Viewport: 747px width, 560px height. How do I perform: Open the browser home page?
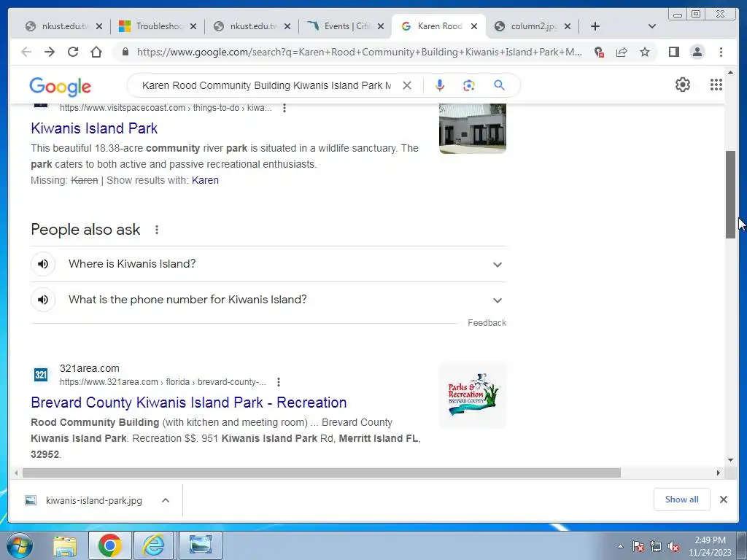tap(96, 52)
